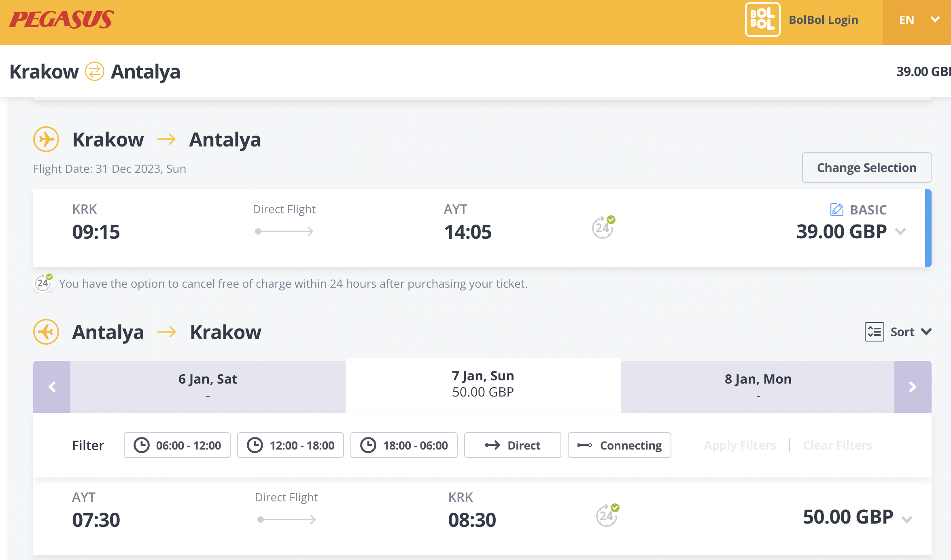Expand the 50.00 GBP fare options chevron
The height and width of the screenshot is (560, 951).
(x=907, y=520)
